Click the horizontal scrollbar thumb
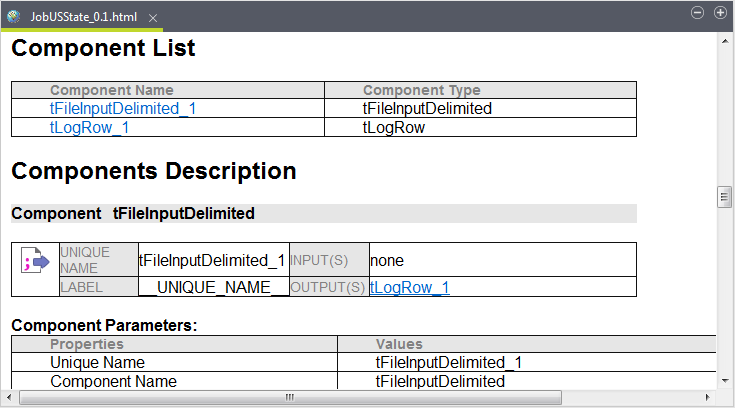The image size is (735, 408). [290, 397]
